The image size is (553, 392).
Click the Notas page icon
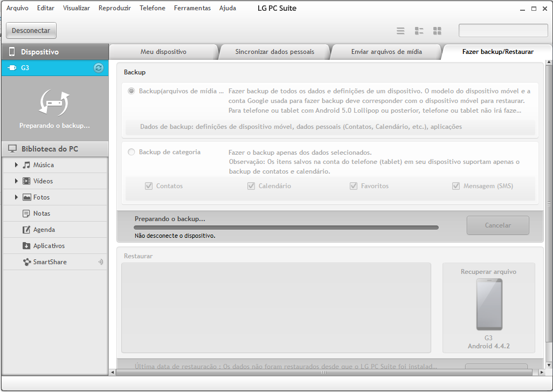point(26,214)
